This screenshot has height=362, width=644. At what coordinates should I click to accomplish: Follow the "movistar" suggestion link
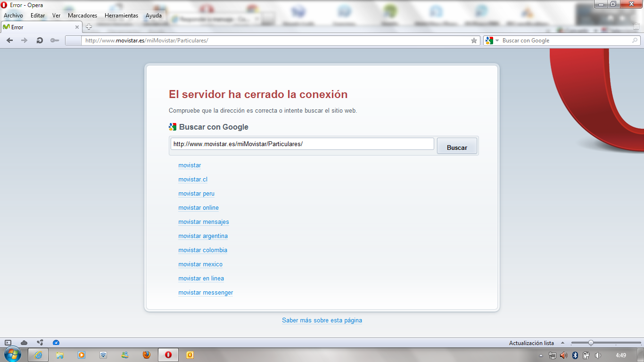click(190, 165)
